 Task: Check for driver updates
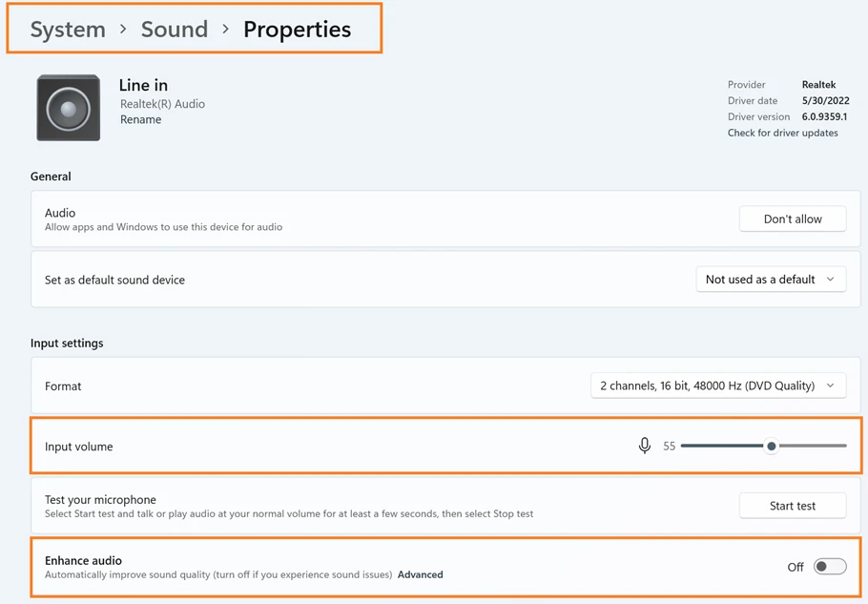(x=782, y=133)
